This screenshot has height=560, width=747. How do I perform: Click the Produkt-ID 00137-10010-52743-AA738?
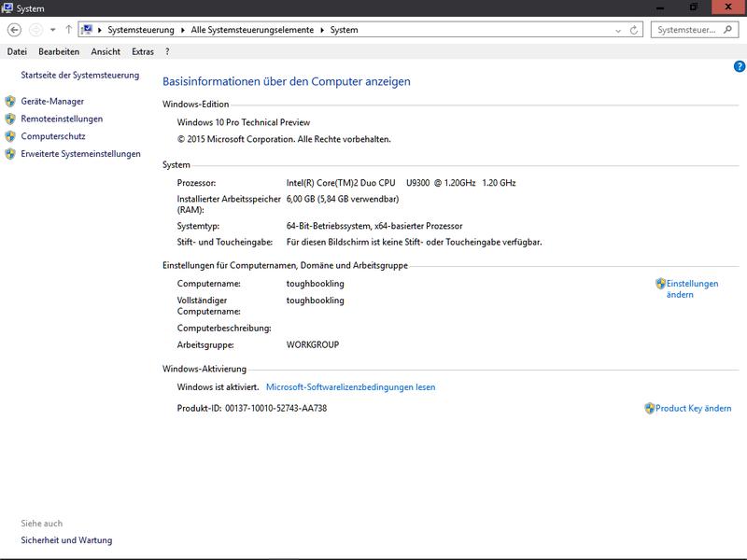[275, 409]
